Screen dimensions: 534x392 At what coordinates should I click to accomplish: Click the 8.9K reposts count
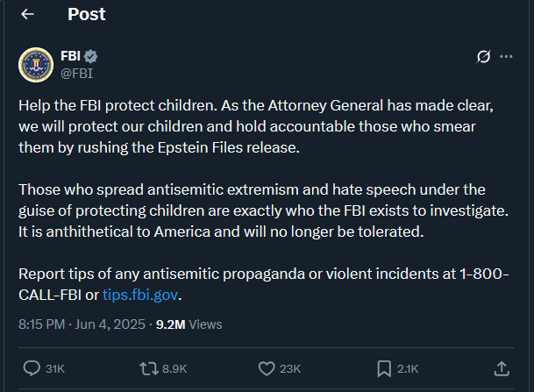(174, 369)
